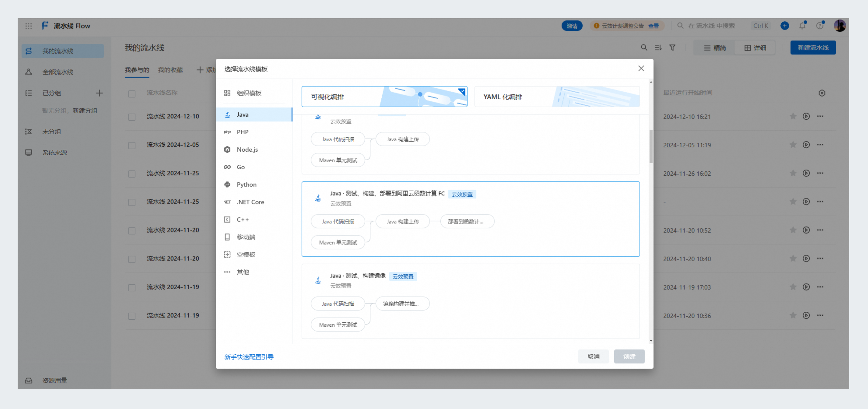Check the box for second 流水线 2024-11-20
The height and width of the screenshot is (409, 868).
pyautogui.click(x=132, y=259)
